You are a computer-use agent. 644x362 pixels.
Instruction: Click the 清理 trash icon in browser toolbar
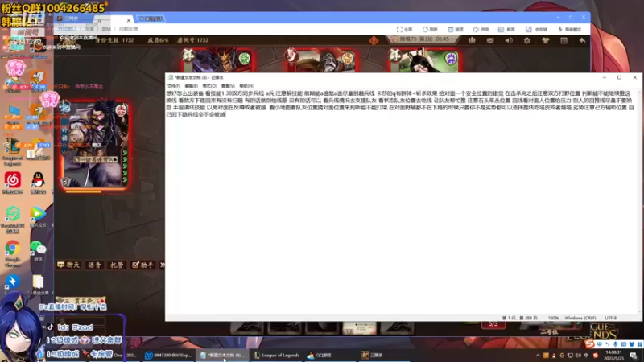point(456,29)
